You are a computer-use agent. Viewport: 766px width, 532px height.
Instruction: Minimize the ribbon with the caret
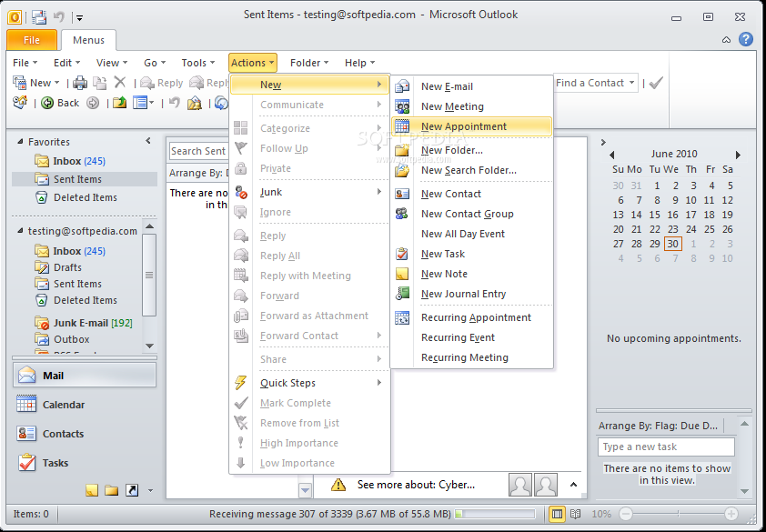coord(727,40)
